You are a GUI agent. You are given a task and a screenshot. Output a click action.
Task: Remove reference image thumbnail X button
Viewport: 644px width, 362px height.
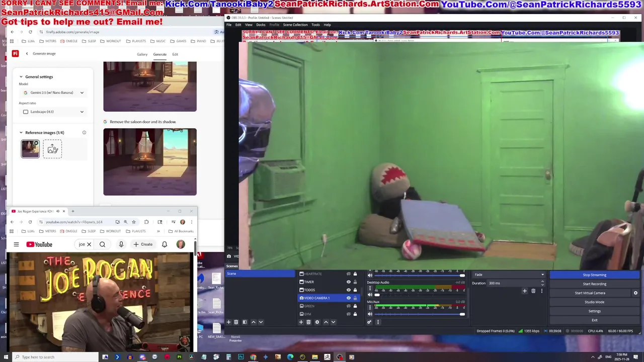[36, 143]
